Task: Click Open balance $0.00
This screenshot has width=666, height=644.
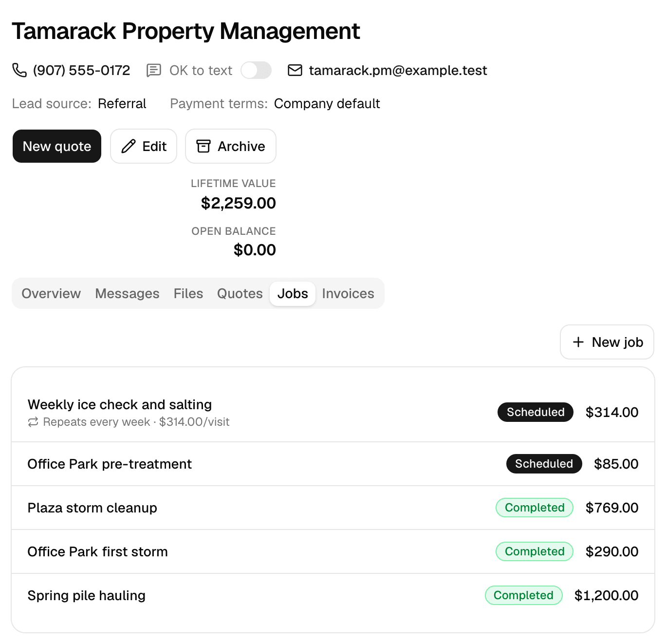Action: [255, 250]
